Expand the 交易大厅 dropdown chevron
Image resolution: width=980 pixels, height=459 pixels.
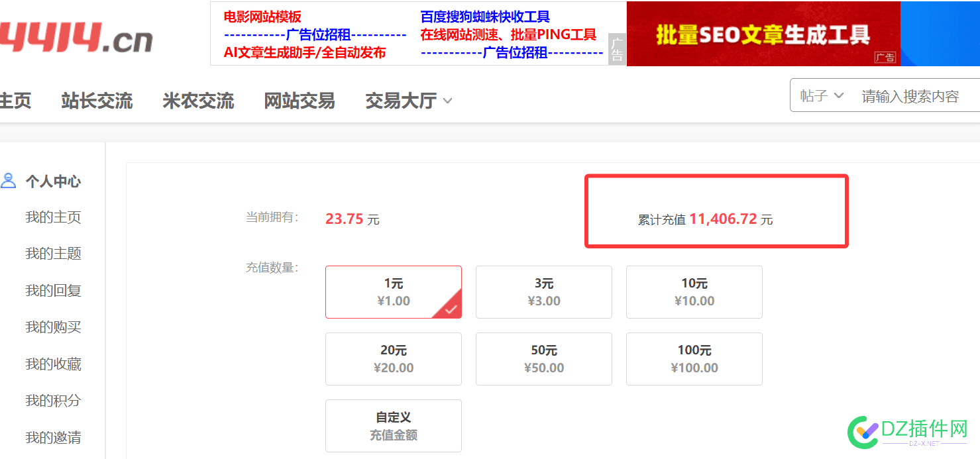click(x=447, y=101)
